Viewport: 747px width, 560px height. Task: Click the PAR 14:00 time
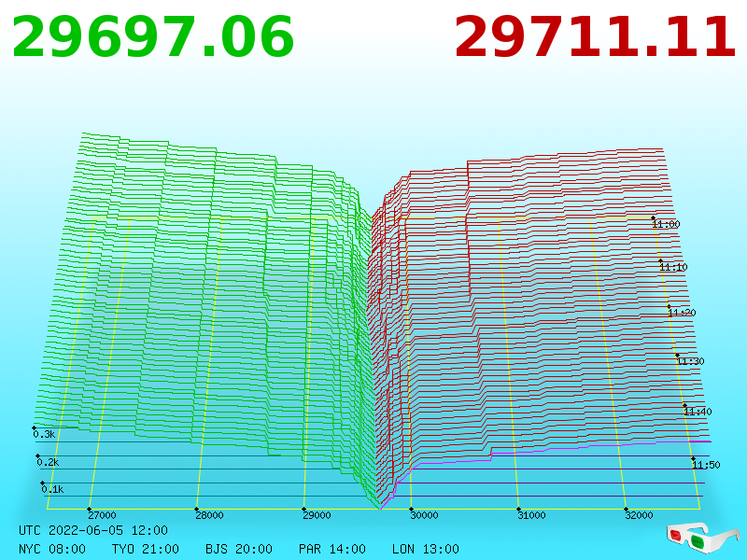pyautogui.click(x=332, y=549)
